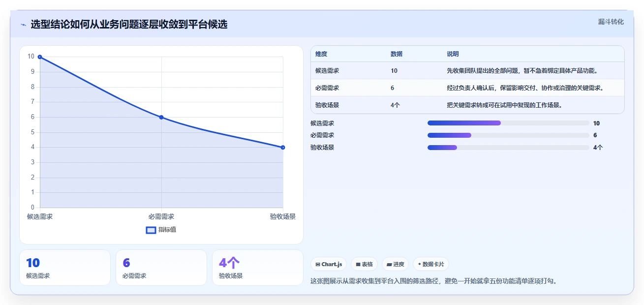Screen dimensions: 644x305
Task: Click the 必需需求 x-axis label
Action: tap(161, 216)
